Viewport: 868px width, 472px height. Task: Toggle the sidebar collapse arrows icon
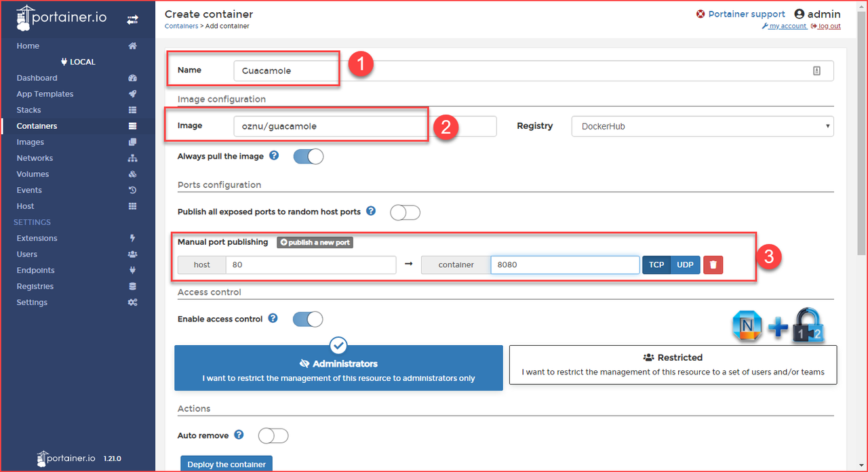[133, 20]
